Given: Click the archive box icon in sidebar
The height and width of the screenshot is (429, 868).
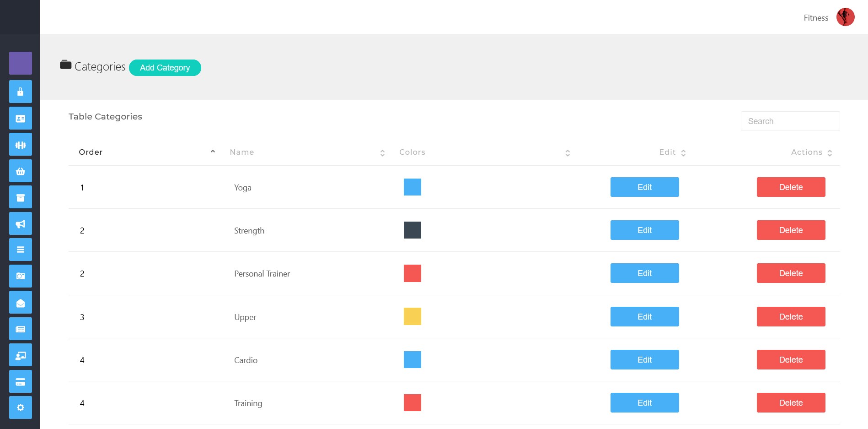Looking at the screenshot, I should pyautogui.click(x=20, y=197).
